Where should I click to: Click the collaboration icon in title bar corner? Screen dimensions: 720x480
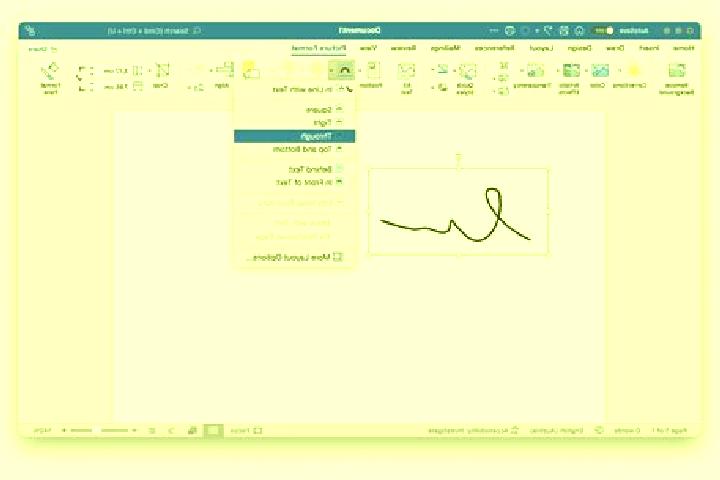pyautogui.click(x=30, y=31)
